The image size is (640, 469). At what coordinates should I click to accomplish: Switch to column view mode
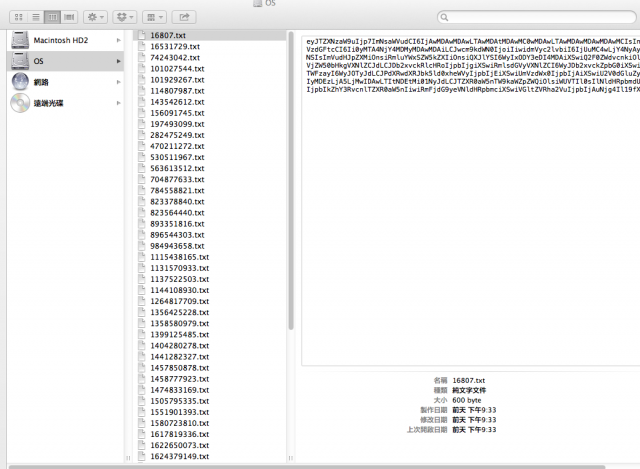[x=53, y=17]
